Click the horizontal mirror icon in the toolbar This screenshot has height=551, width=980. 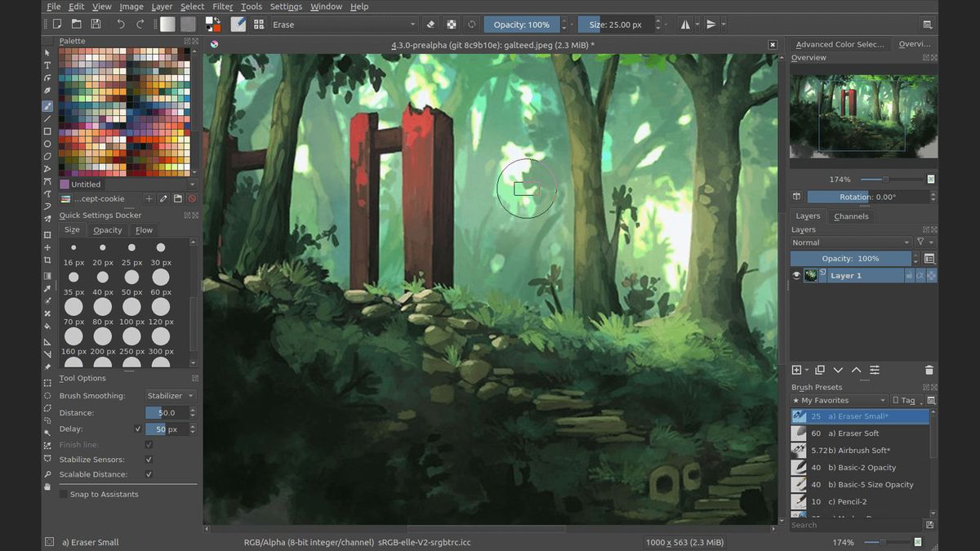pyautogui.click(x=684, y=24)
